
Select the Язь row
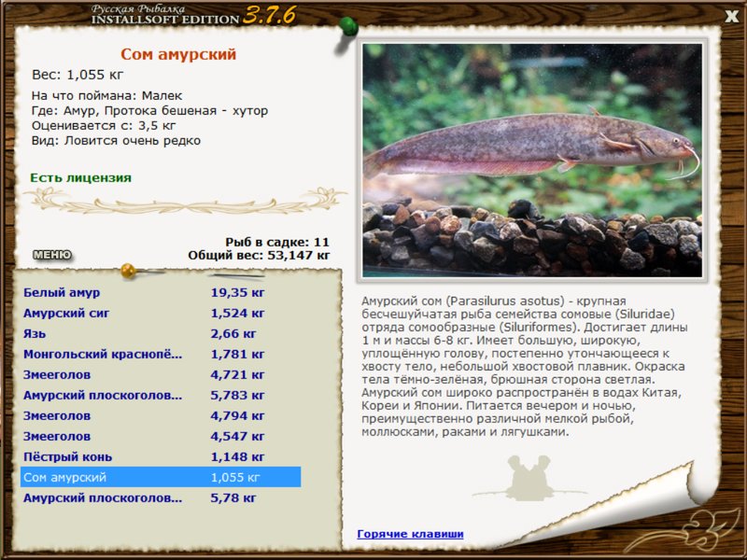click(x=161, y=333)
